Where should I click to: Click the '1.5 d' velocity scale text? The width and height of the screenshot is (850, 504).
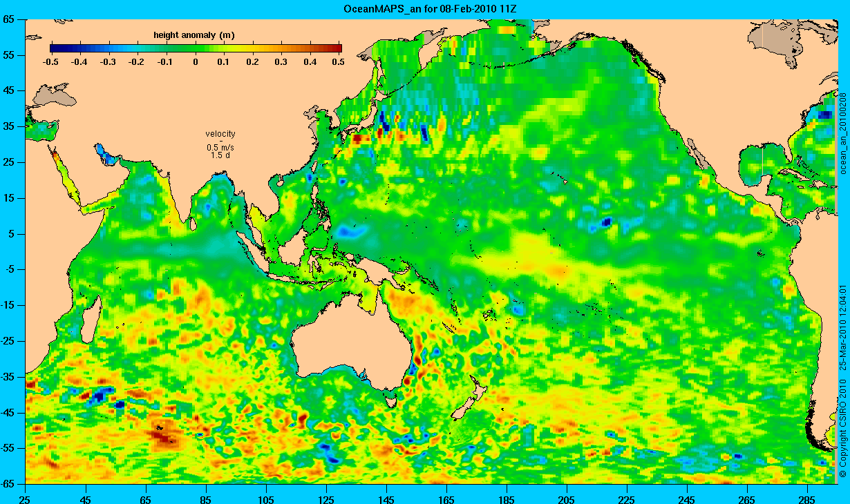220,155
